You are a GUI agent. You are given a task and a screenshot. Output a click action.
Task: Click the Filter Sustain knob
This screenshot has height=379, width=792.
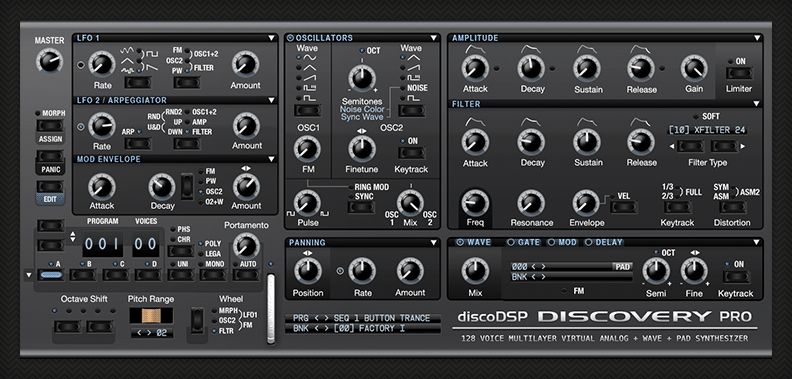click(x=586, y=142)
